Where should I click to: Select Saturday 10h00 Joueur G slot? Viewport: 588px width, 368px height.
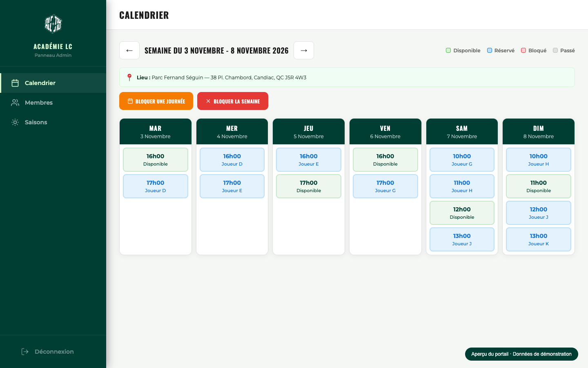coord(462,159)
